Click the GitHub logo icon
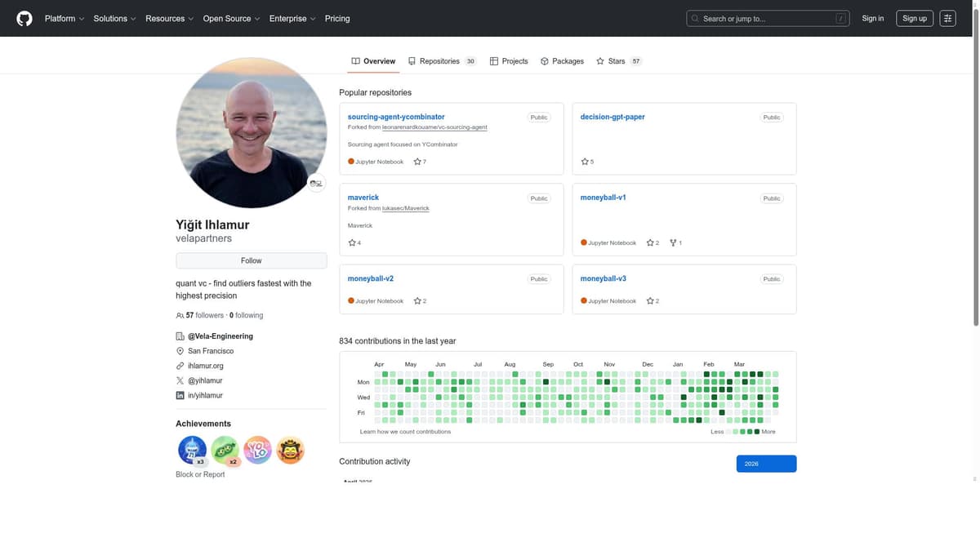Screen dimensions: 980x551 (24, 18)
